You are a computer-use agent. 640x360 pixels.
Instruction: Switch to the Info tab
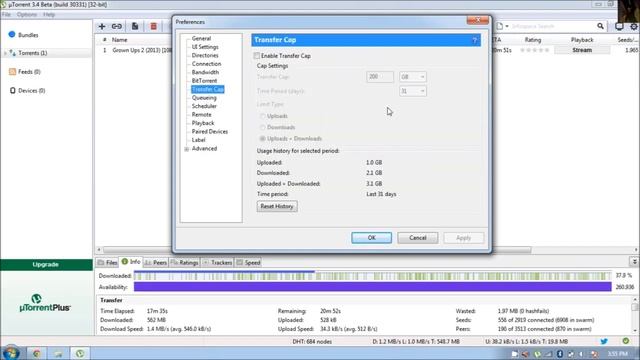pyautogui.click(x=131, y=262)
